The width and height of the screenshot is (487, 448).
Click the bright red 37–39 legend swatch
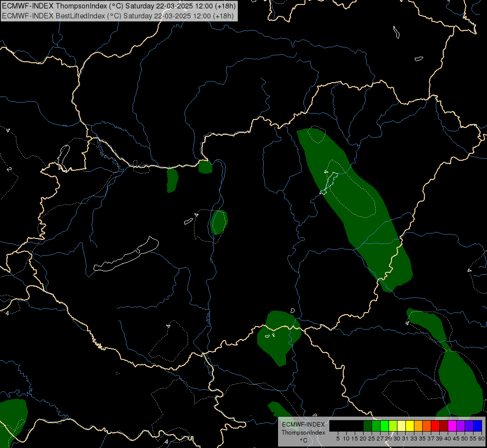(435, 426)
